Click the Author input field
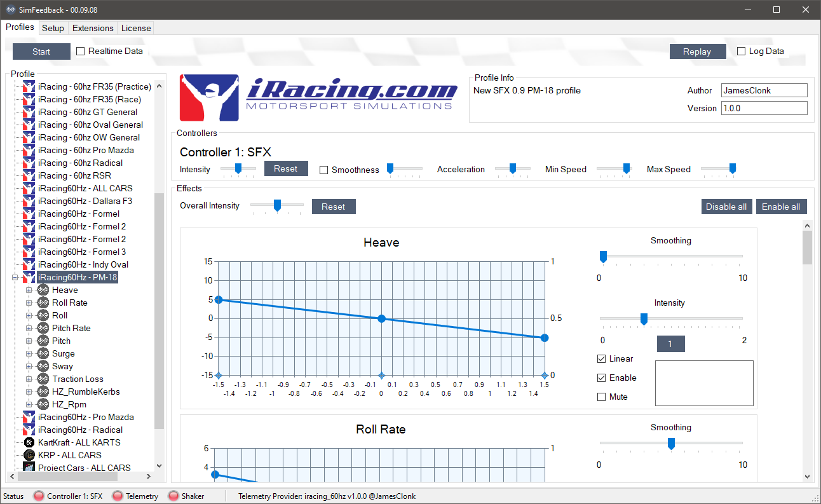The image size is (821, 504). point(764,90)
